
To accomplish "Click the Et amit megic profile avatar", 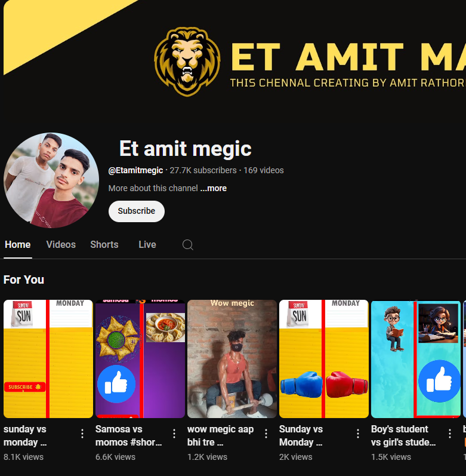I will click(x=51, y=180).
